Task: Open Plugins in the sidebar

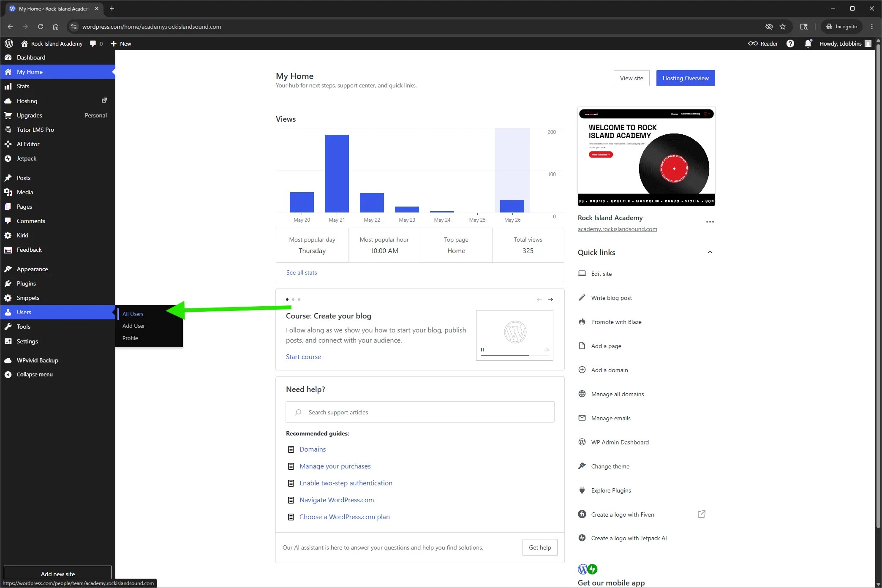Action: [57, 283]
